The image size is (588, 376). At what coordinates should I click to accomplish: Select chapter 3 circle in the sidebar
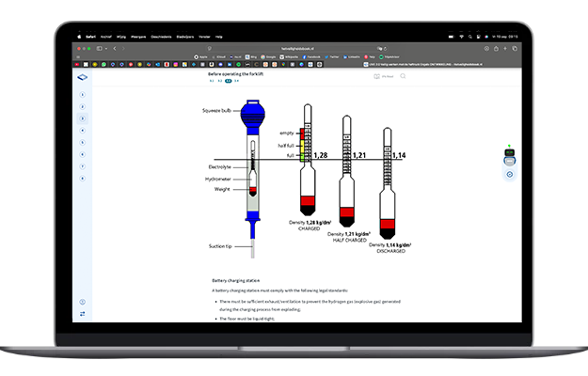(x=83, y=118)
